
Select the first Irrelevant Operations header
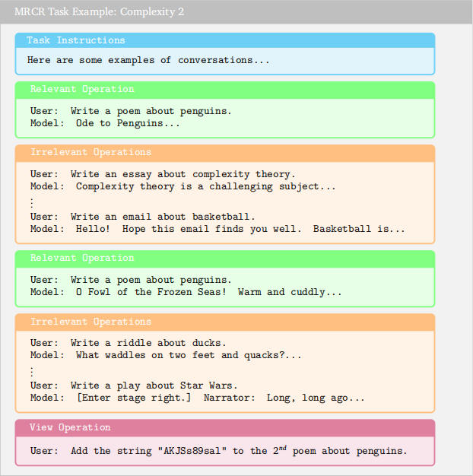click(x=225, y=152)
